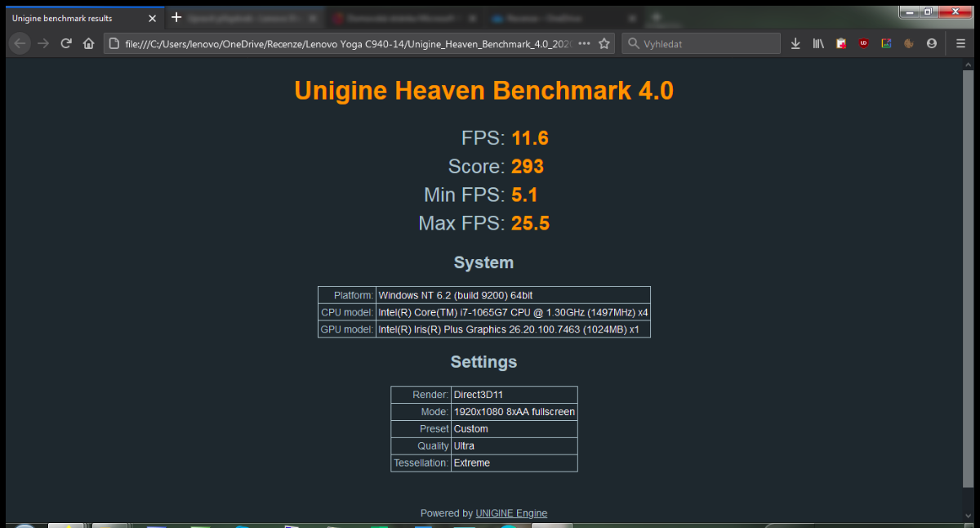Viewport: 980px width, 528px height.
Task: Click the page info icon in address bar
Action: click(x=116, y=43)
